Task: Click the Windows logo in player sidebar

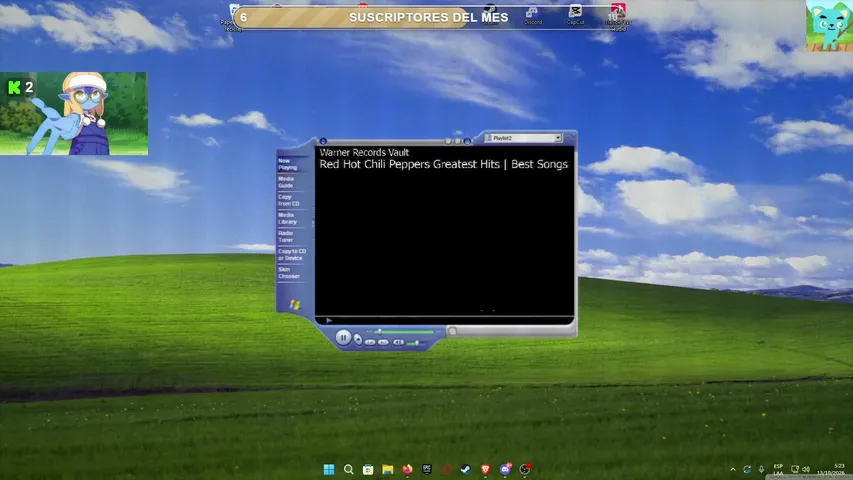Action: point(294,304)
